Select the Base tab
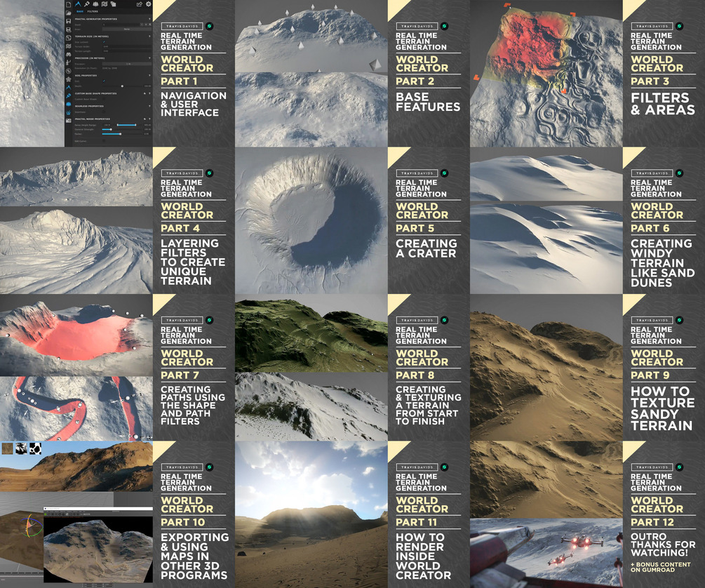The width and height of the screenshot is (705, 588). pyautogui.click(x=79, y=11)
